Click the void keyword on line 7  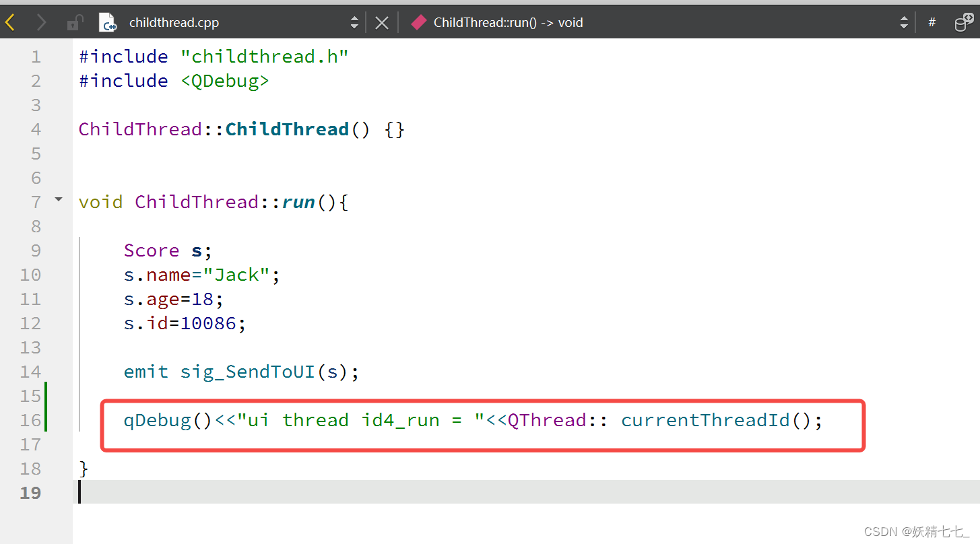[101, 202]
